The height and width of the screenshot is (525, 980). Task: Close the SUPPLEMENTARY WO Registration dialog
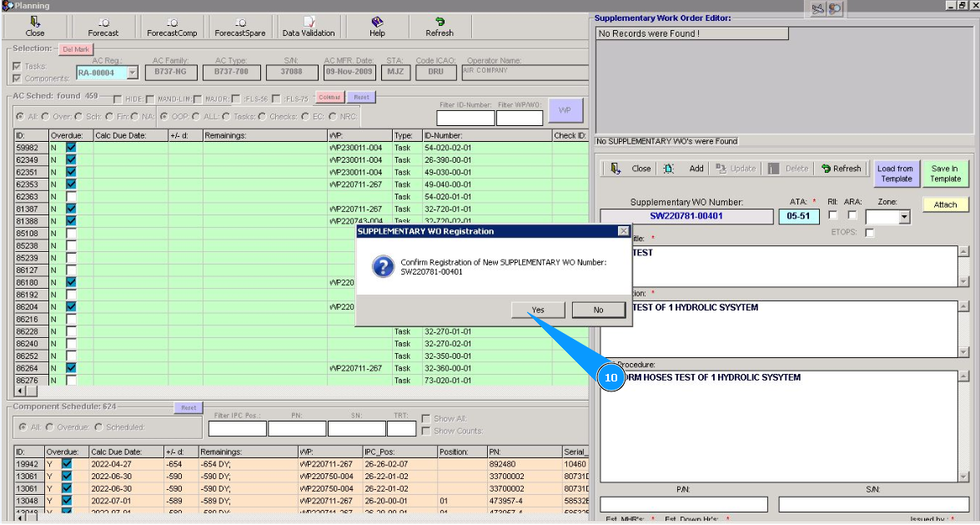tap(623, 231)
